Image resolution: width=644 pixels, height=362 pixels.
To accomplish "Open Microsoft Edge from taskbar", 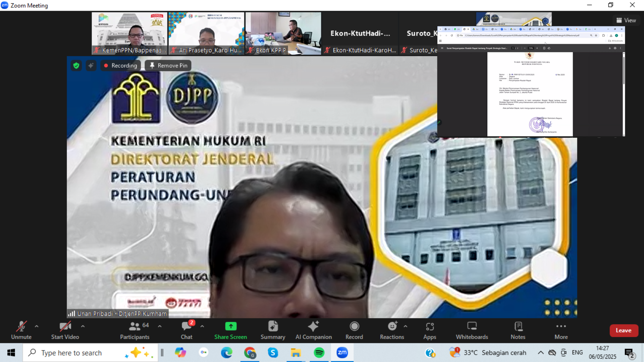I will click(227, 353).
